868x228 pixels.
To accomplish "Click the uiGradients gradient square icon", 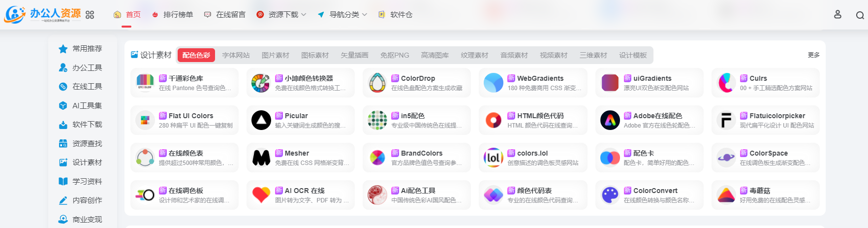I will [x=610, y=83].
